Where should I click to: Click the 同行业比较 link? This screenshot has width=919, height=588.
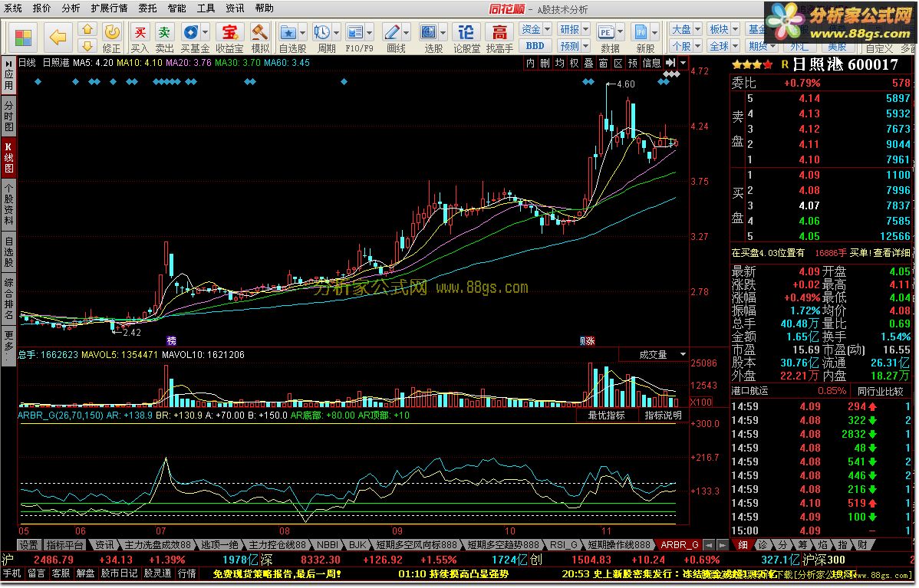coord(881,391)
